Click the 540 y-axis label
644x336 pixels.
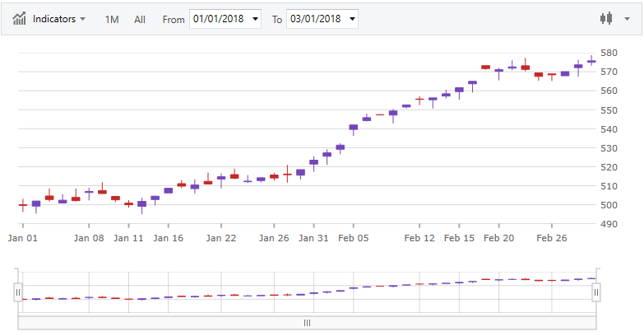point(609,129)
